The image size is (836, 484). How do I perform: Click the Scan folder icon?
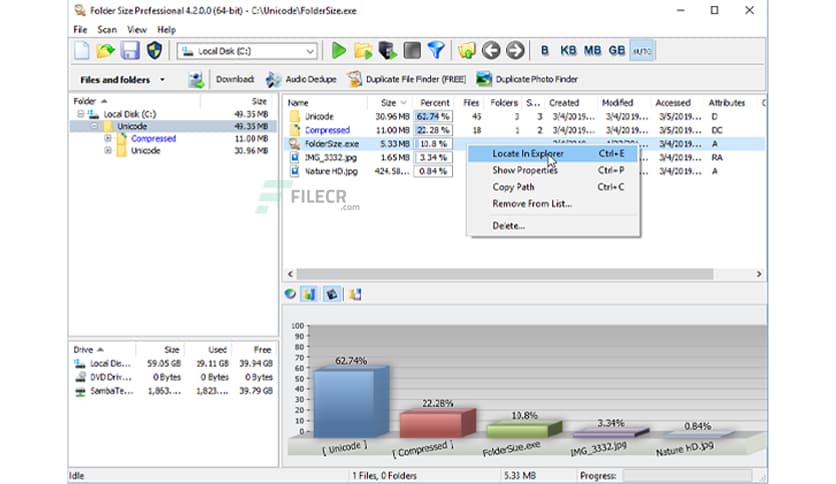363,51
